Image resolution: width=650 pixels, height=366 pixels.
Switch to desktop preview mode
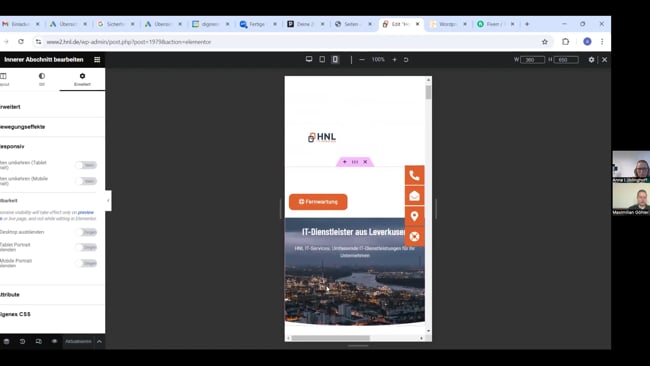[x=309, y=59]
